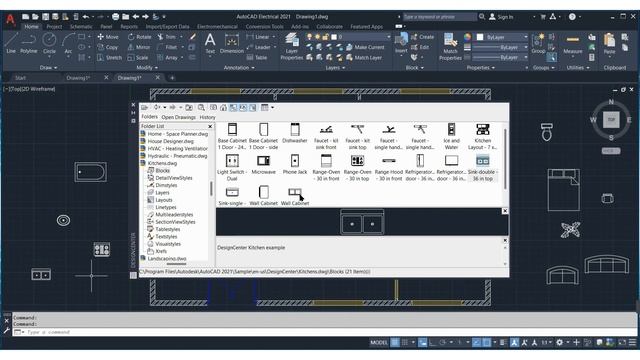Click Sign In link
640x360 pixels.
(x=501, y=17)
